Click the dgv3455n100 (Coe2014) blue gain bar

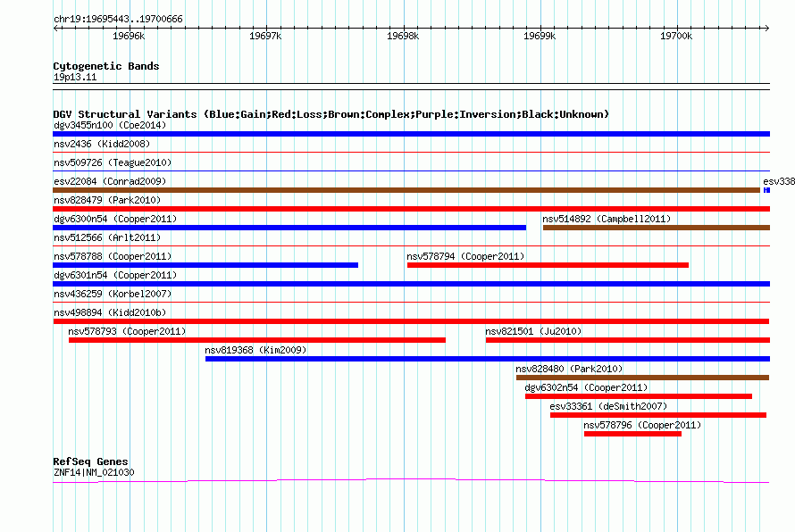click(411, 134)
